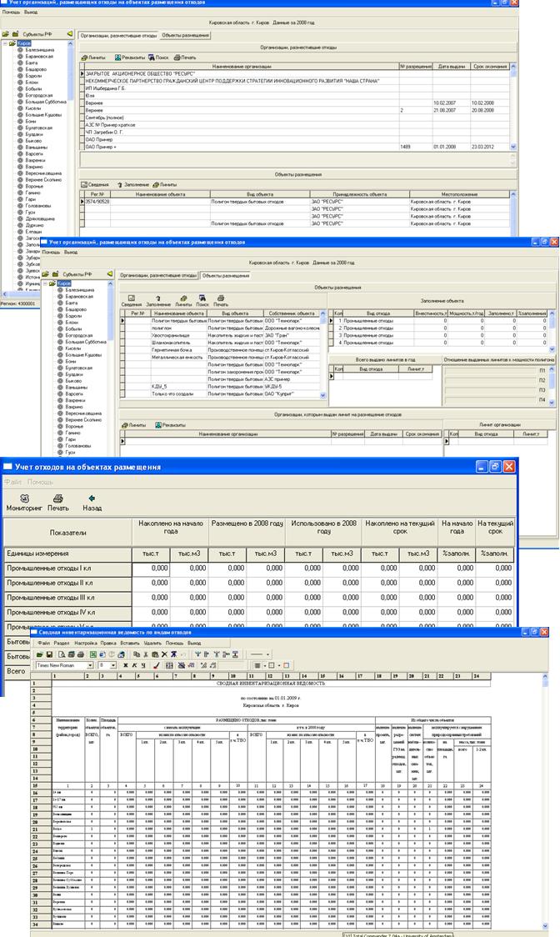
Task: Select Богородская in the top window tree
Action: pyautogui.click(x=39, y=96)
